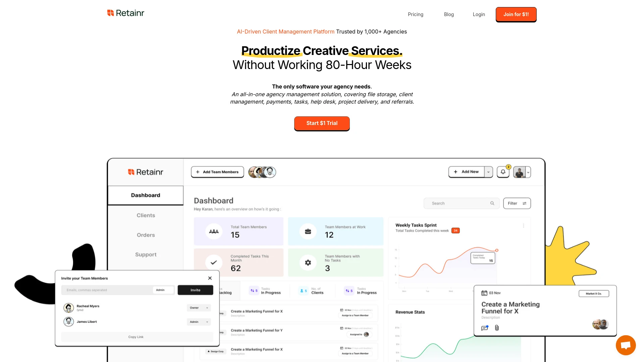644x362 pixels.
Task: Click the Support sidebar icon
Action: pyautogui.click(x=146, y=254)
